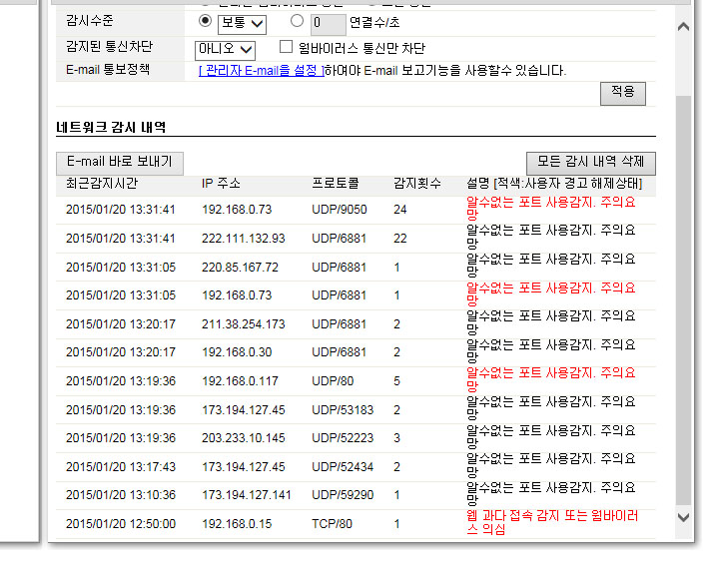Click the scrollbar down arrow
The width and height of the screenshot is (728, 578).
pos(683,517)
